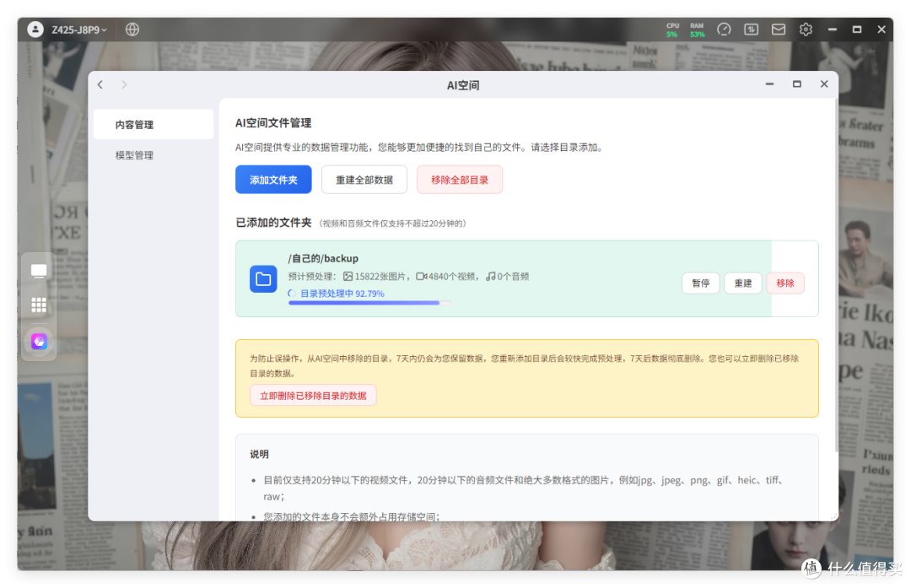The height and width of the screenshot is (588, 911).
Task: Click the AI空间 window vertical scrollbar
Action: pyautogui.click(x=836, y=276)
